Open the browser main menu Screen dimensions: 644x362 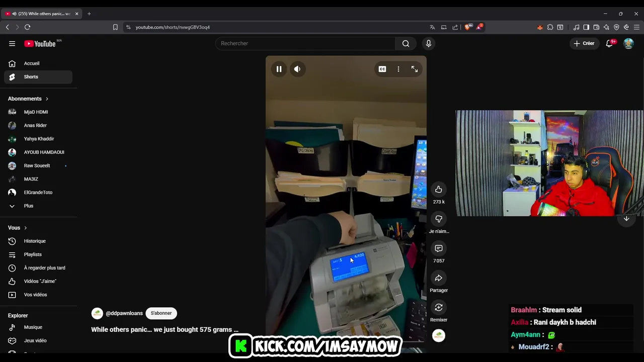[636, 27]
